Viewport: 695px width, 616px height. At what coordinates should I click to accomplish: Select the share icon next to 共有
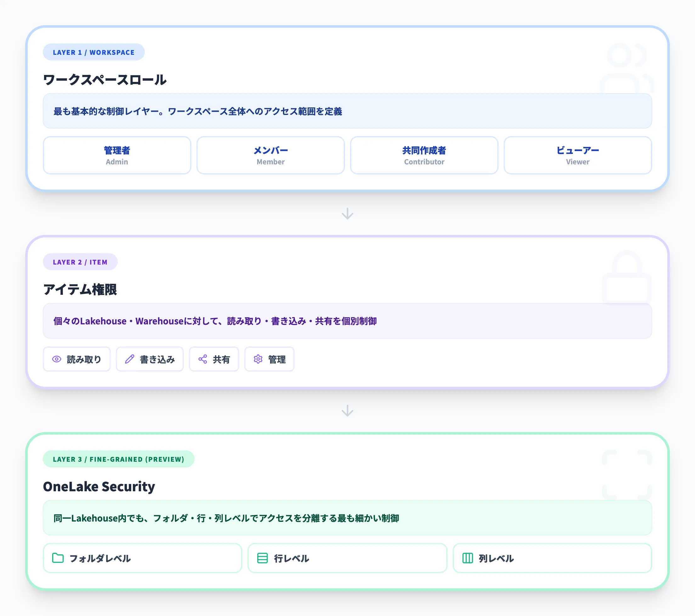203,359
